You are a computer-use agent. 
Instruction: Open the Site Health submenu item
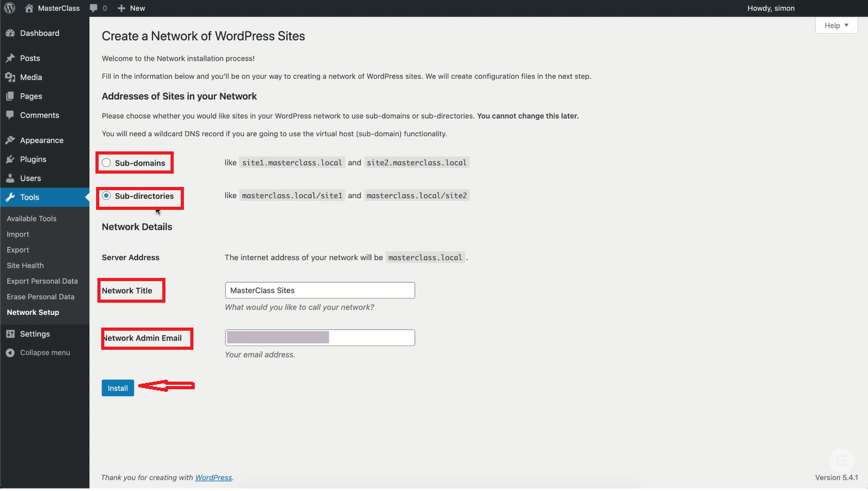25,265
